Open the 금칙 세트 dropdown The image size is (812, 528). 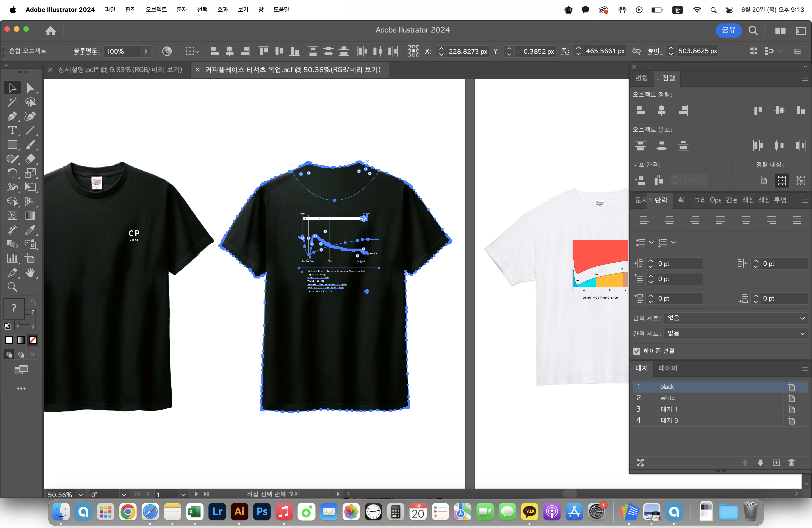click(x=735, y=318)
